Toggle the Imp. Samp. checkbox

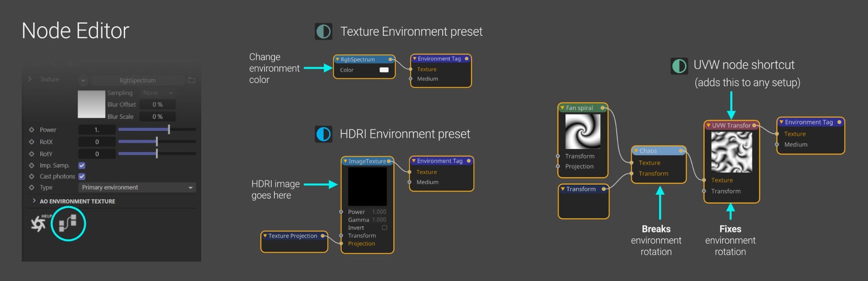coord(82,165)
